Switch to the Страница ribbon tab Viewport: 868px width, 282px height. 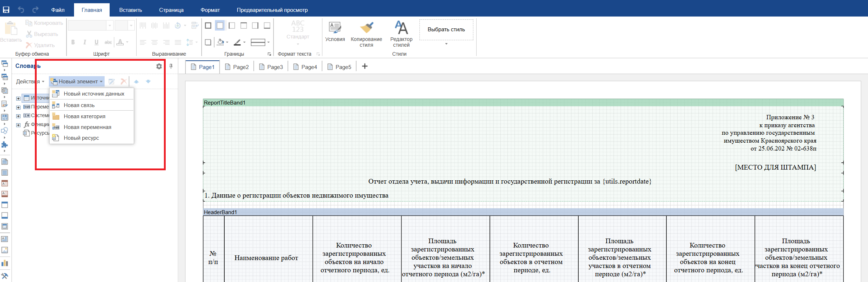pyautogui.click(x=171, y=10)
